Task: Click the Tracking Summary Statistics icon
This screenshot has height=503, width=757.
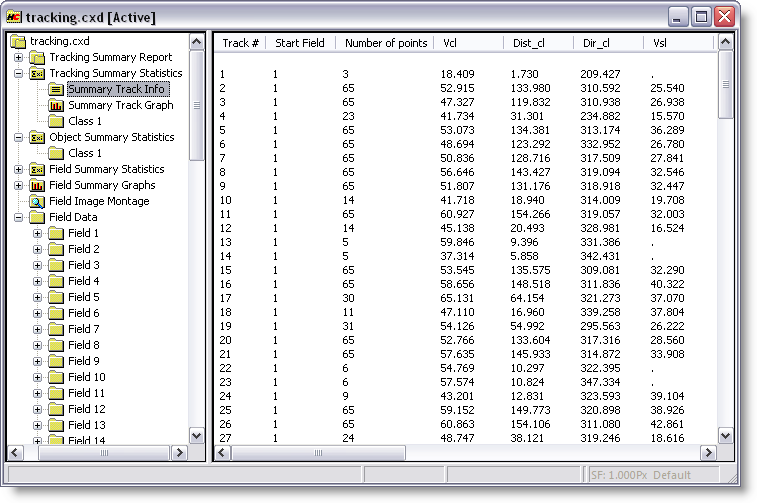Action: (x=37, y=73)
